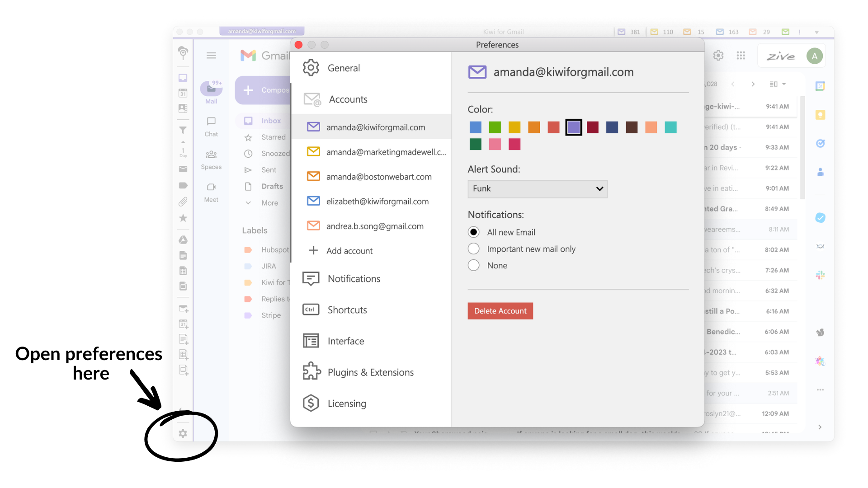Select andrea.b.song@gmail.com account
This screenshot has width=868, height=488.
[371, 226]
